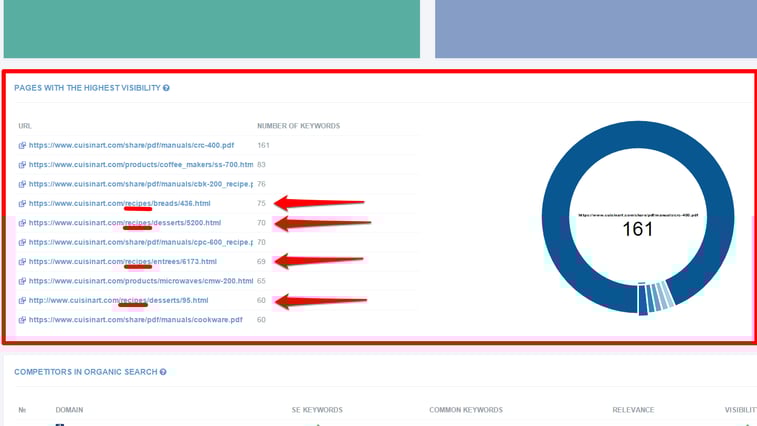This screenshot has height=426, width=757.
Task: Open external link icon beside entrees/6173.html
Action: 22,262
